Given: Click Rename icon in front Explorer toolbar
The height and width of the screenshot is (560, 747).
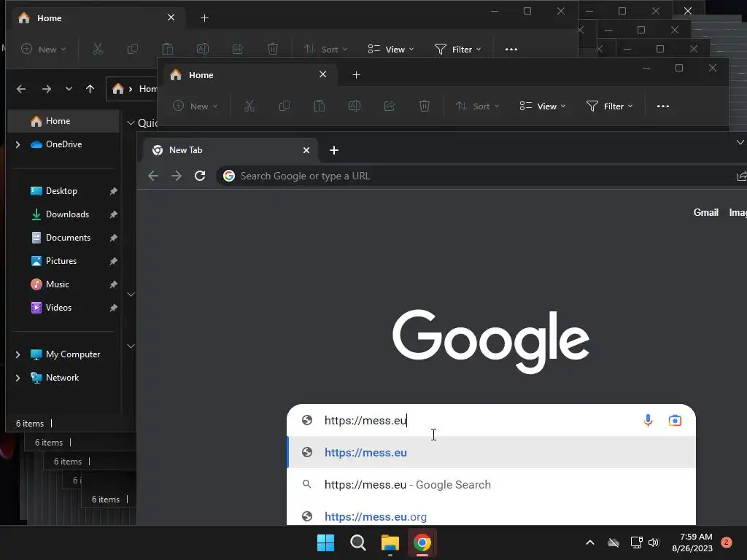Looking at the screenshot, I should tap(355, 106).
